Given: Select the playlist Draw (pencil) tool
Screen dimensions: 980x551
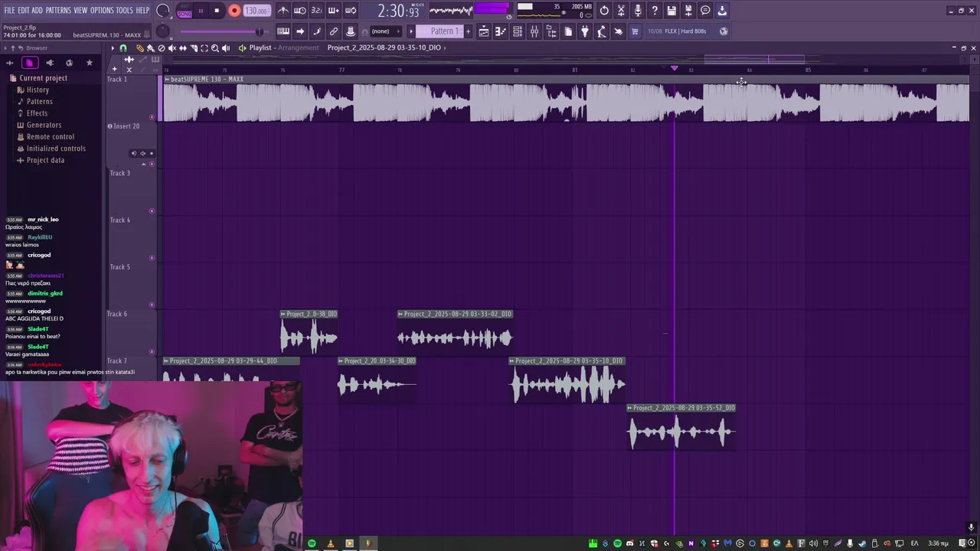Looking at the screenshot, I should pyautogui.click(x=140, y=47).
